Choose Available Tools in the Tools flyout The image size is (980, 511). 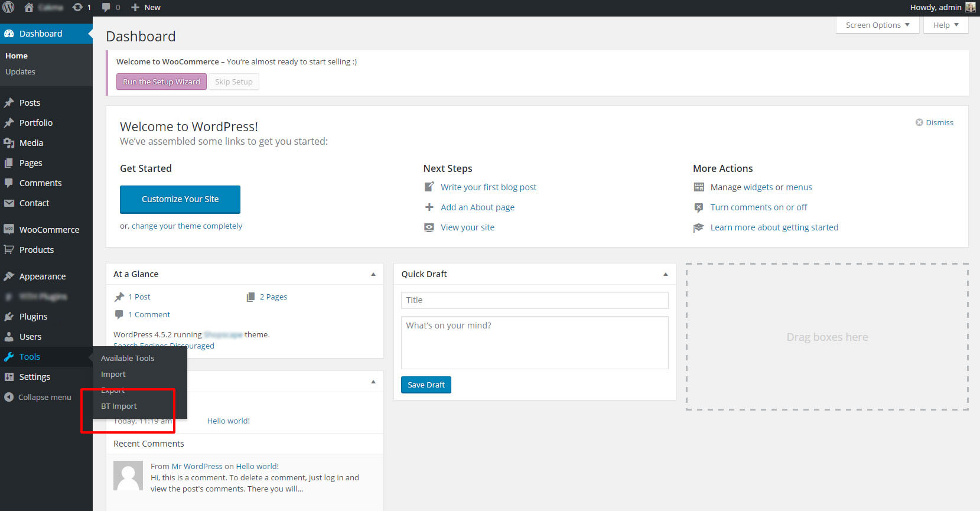[128, 358]
